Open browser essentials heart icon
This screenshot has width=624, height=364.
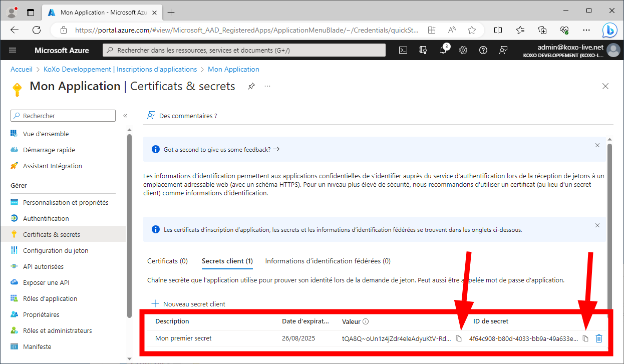[564, 30]
